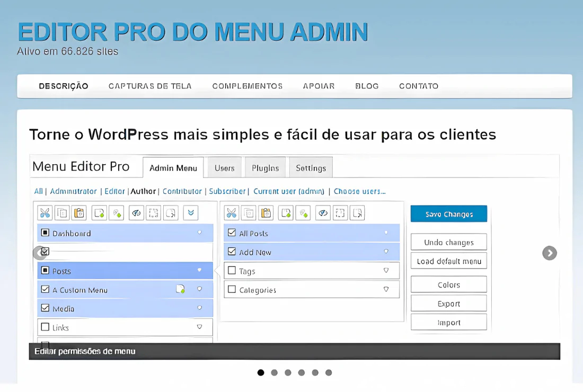The width and height of the screenshot is (583, 392).
Task: Click the arrow-in-square icon in the submenu toolbar
Action: pos(357,213)
